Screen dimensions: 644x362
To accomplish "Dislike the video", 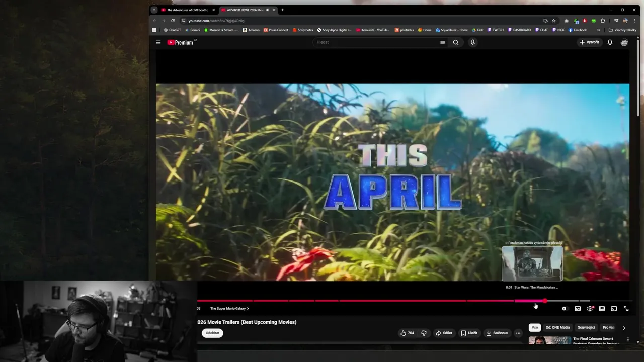I will [424, 333].
